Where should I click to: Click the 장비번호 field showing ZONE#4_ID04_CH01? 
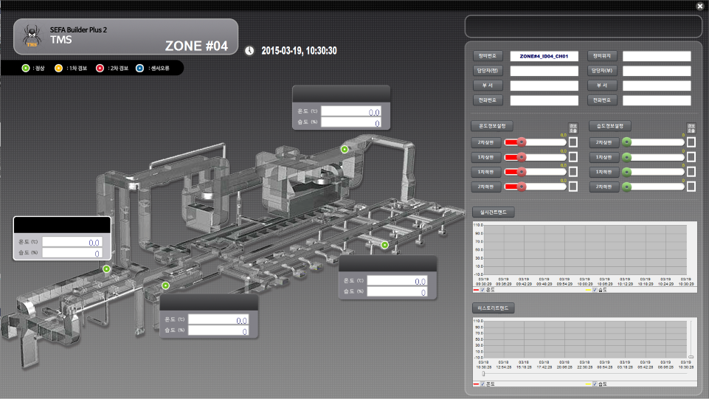tap(544, 56)
